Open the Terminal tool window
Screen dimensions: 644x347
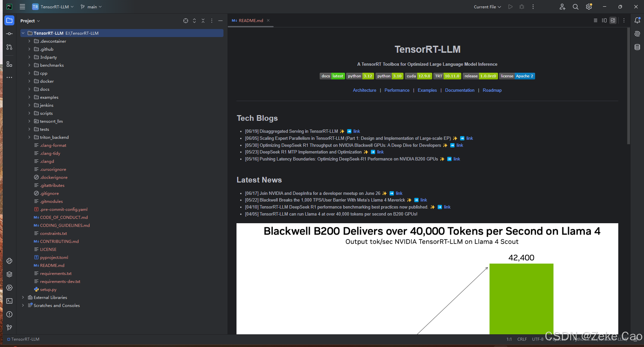(x=9, y=301)
